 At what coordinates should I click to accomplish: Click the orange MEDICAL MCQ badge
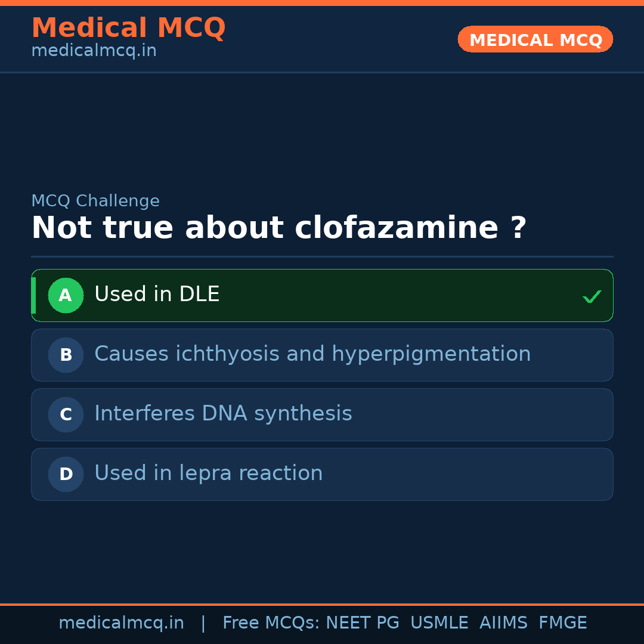(535, 39)
